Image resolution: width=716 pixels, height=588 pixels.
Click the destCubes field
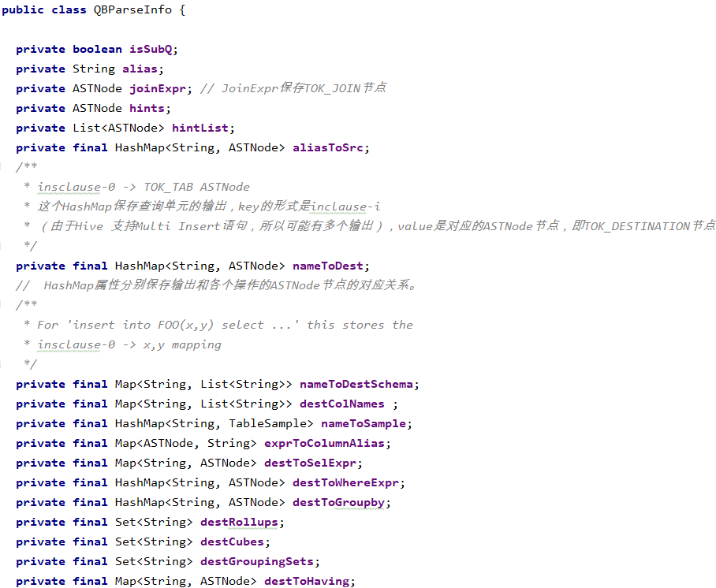pyautogui.click(x=232, y=542)
